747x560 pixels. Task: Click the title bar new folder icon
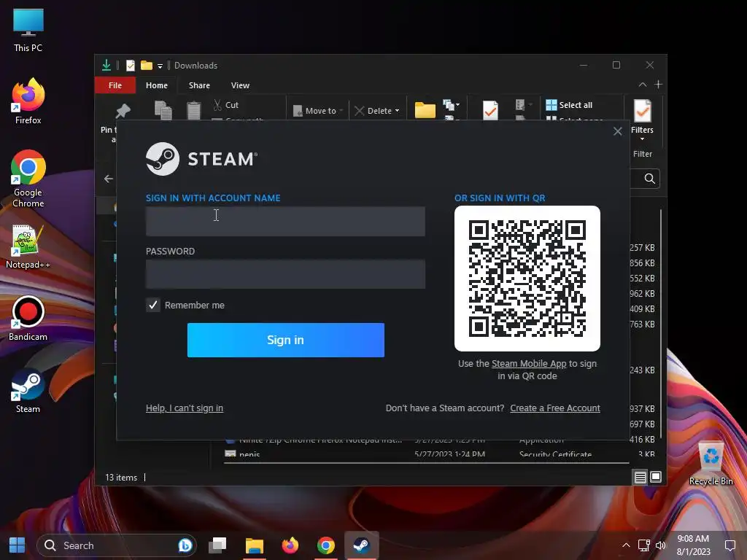[146, 65]
